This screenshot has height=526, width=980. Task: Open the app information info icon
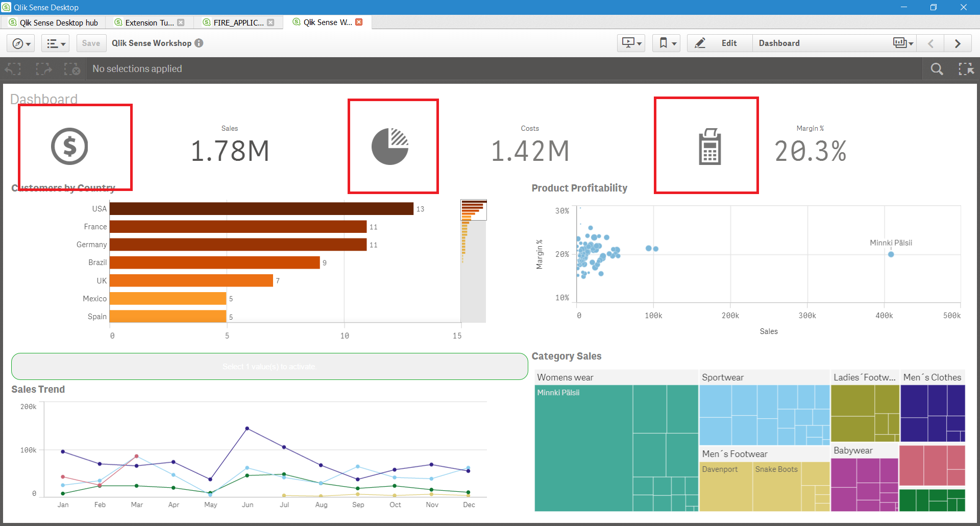click(199, 43)
